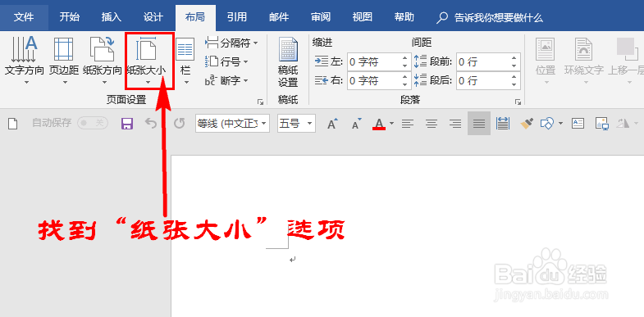The width and height of the screenshot is (644, 317).
Task: Open the 断字 hyphenation dropdown
Action: tap(227, 81)
